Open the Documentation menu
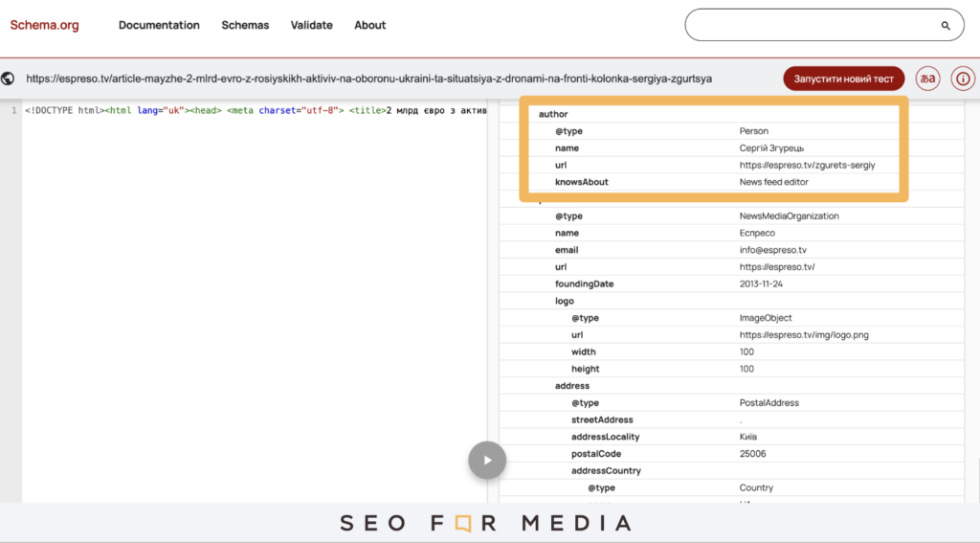 point(160,25)
